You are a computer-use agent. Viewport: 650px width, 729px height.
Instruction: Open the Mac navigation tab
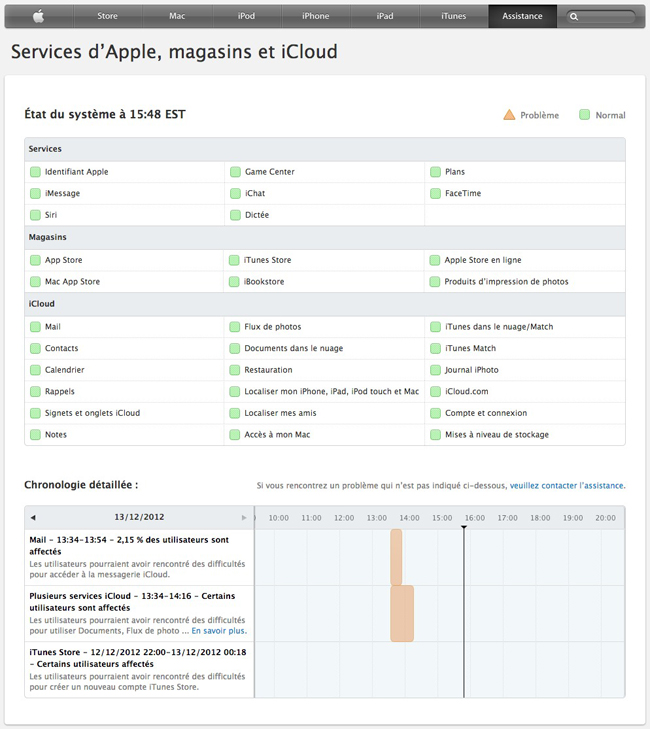click(177, 16)
